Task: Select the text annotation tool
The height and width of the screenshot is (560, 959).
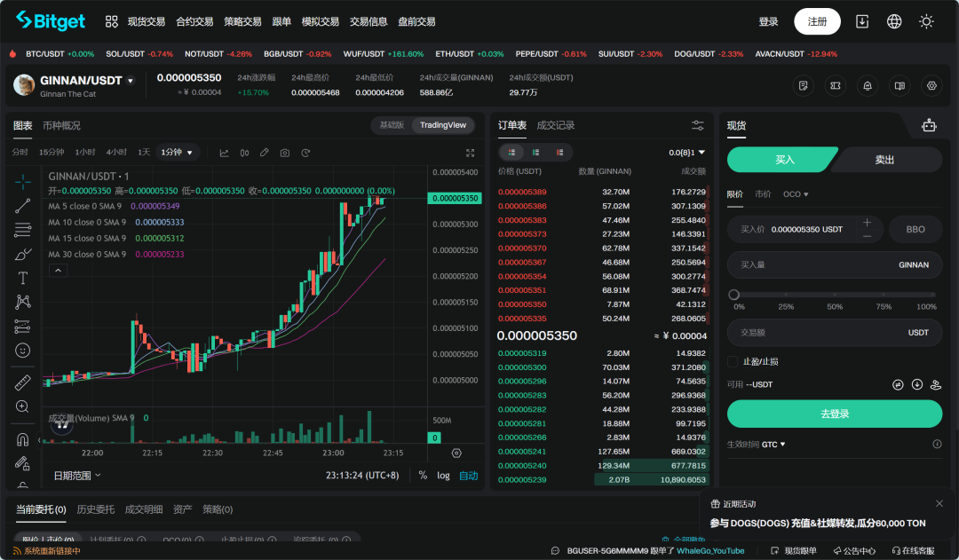Action: [x=22, y=278]
